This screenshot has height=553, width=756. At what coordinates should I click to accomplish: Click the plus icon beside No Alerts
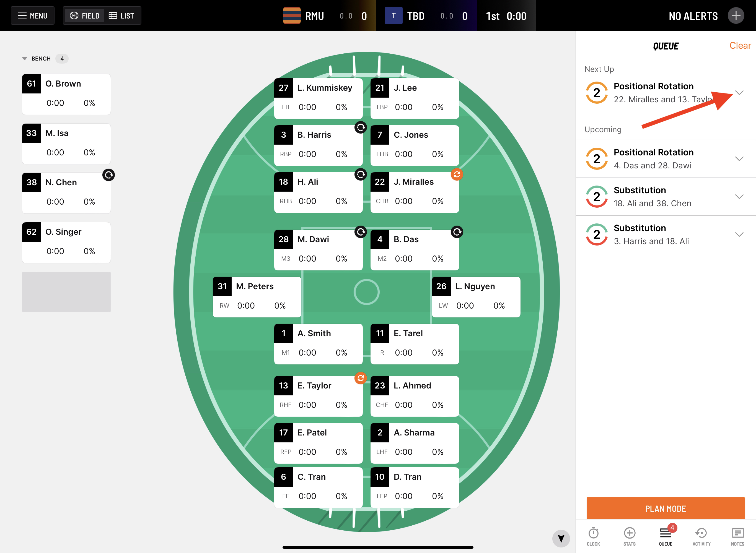tap(736, 16)
